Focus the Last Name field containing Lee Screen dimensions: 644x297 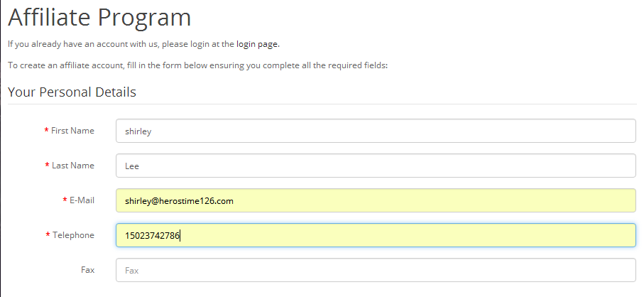tap(376, 166)
